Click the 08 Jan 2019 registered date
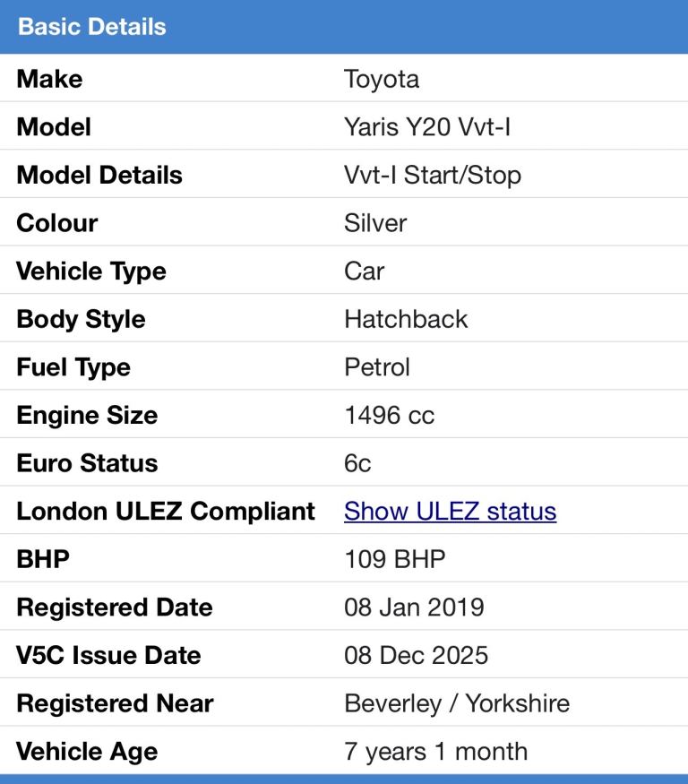The image size is (688, 784). (x=414, y=607)
